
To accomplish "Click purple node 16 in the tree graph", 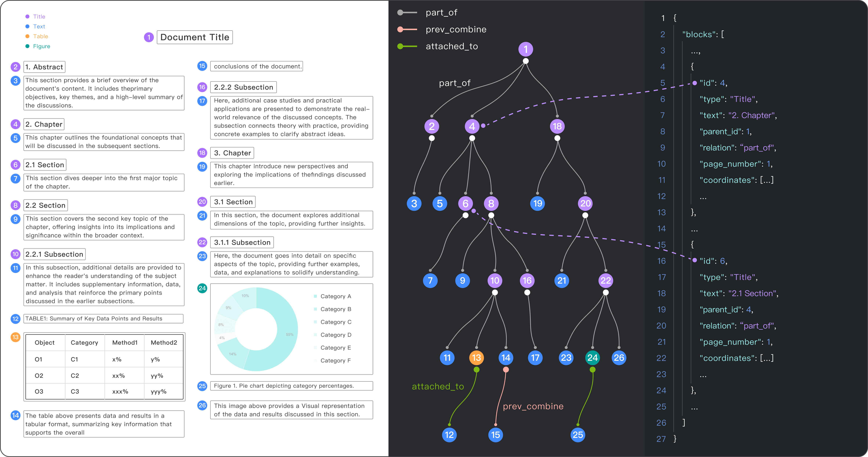I will coord(527,280).
